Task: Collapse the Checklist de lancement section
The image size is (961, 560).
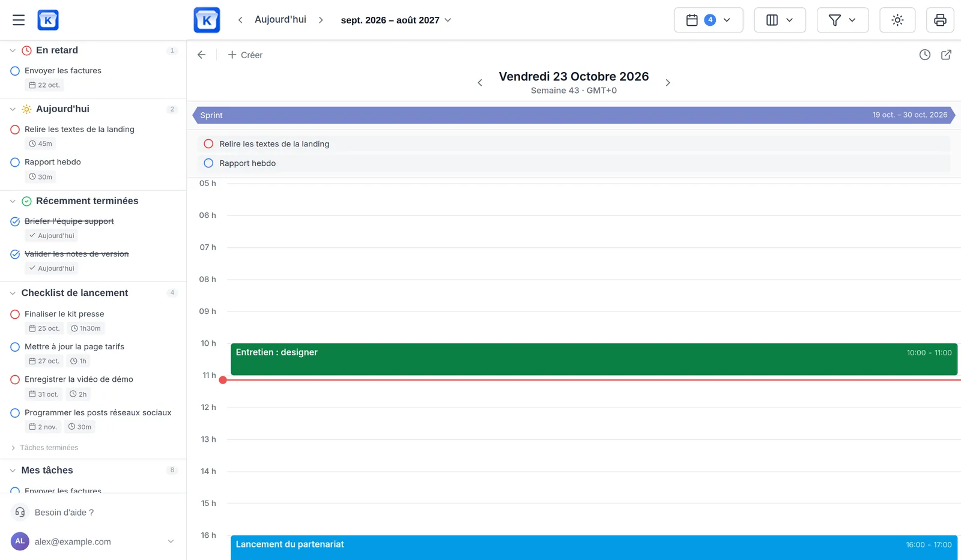Action: click(13, 293)
